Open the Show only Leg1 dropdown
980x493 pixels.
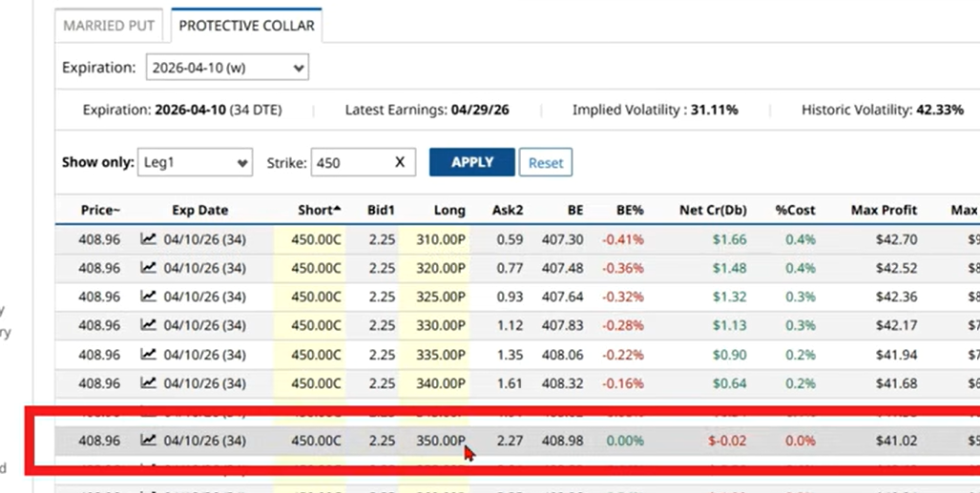pos(195,162)
